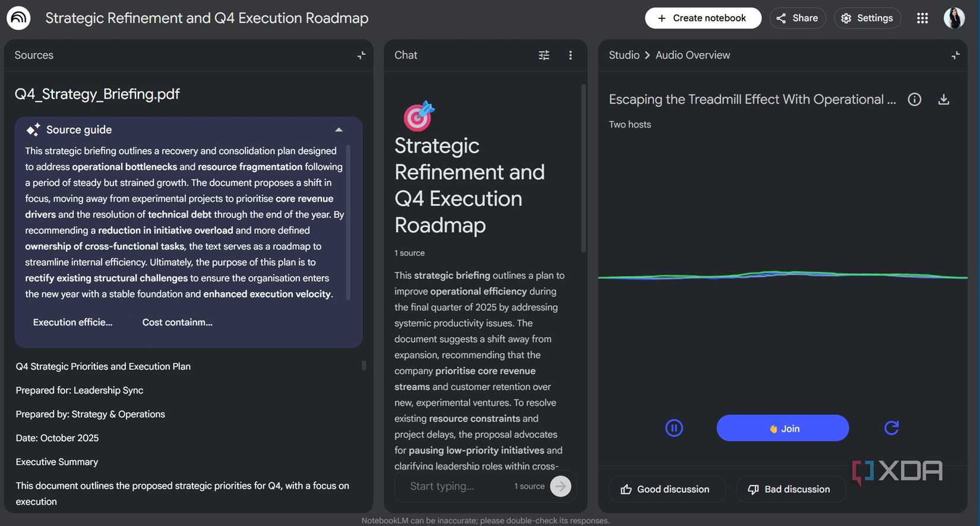The width and height of the screenshot is (980, 526).
Task: Open notebook Settings
Action: click(x=868, y=18)
